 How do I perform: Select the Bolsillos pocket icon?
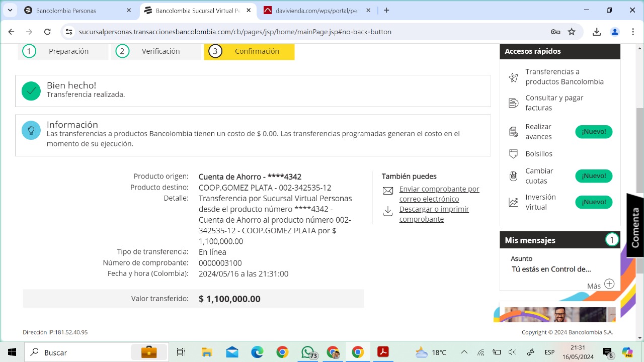click(x=513, y=154)
